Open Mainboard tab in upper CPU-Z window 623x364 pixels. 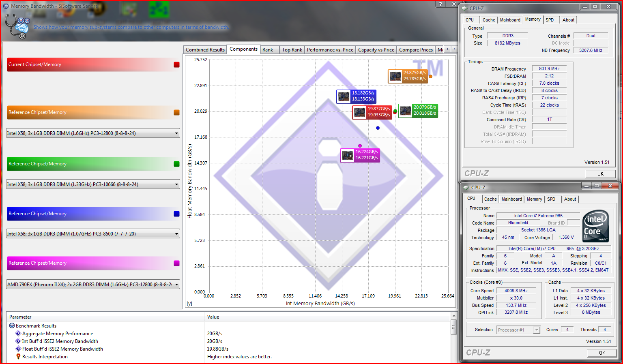[x=510, y=20]
